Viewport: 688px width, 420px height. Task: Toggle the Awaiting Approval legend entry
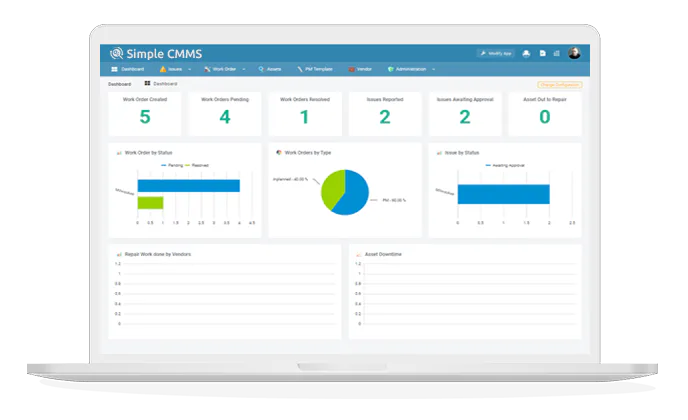[505, 165]
